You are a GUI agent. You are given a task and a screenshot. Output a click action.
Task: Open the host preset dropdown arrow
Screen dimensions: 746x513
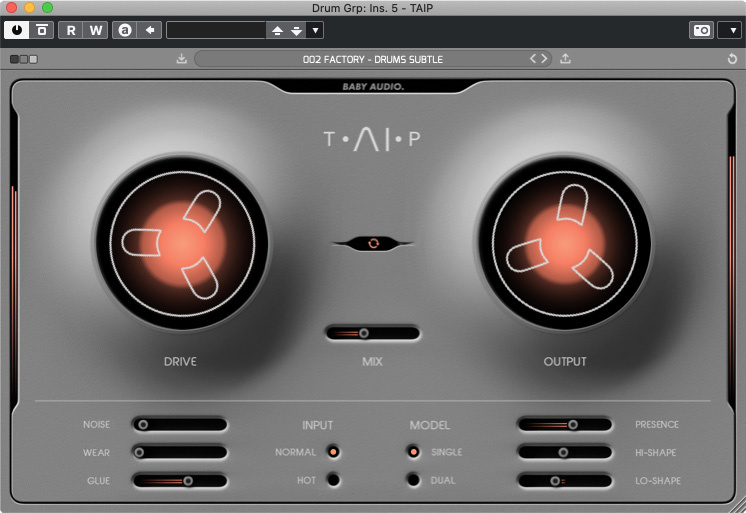[x=315, y=30]
